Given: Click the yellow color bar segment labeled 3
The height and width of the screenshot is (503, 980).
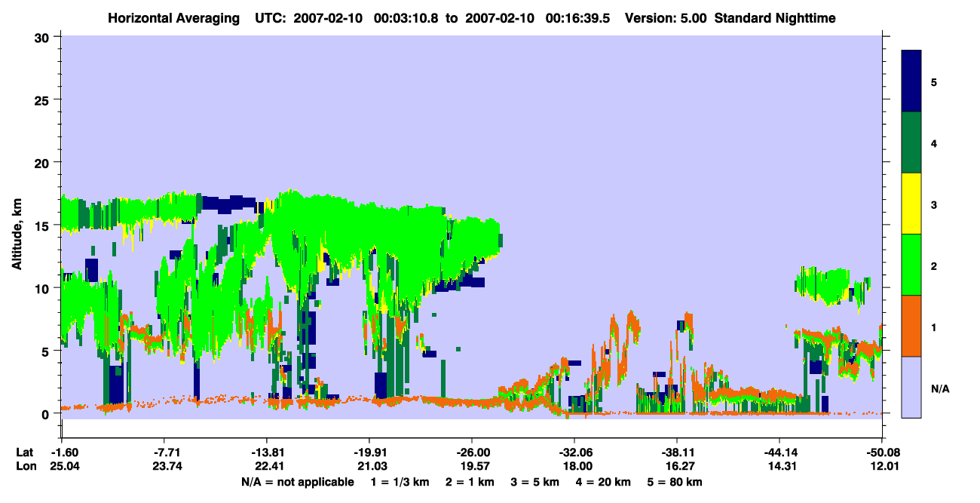Looking at the screenshot, I should pyautogui.click(x=911, y=204).
